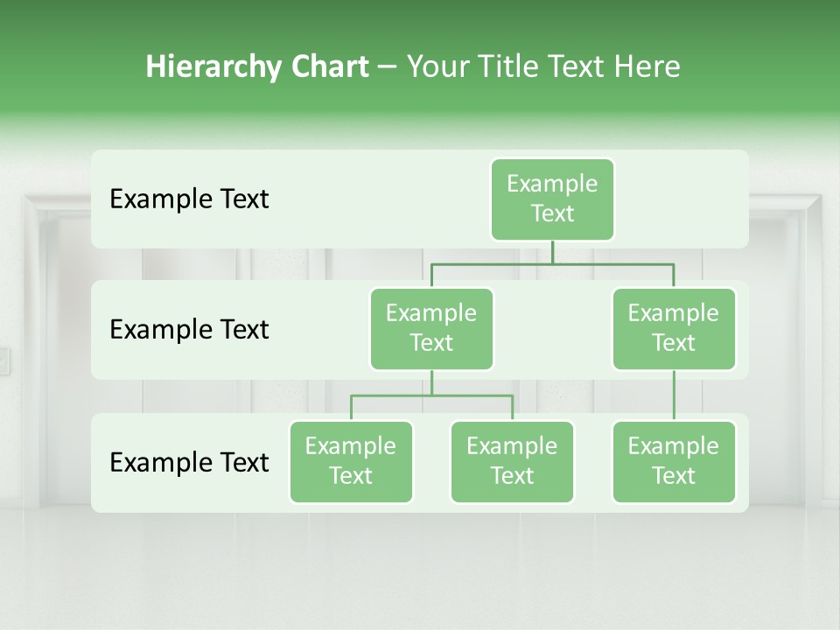
Task: Click the green header banner above the title
Action: pos(420,19)
